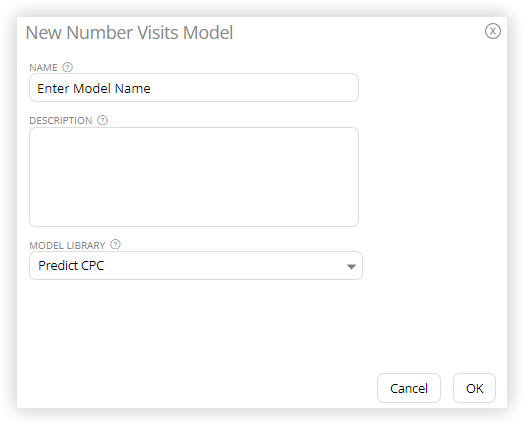The width and height of the screenshot is (524, 425).
Task: Close the New Number Visits Model dialog
Action: pyautogui.click(x=493, y=31)
